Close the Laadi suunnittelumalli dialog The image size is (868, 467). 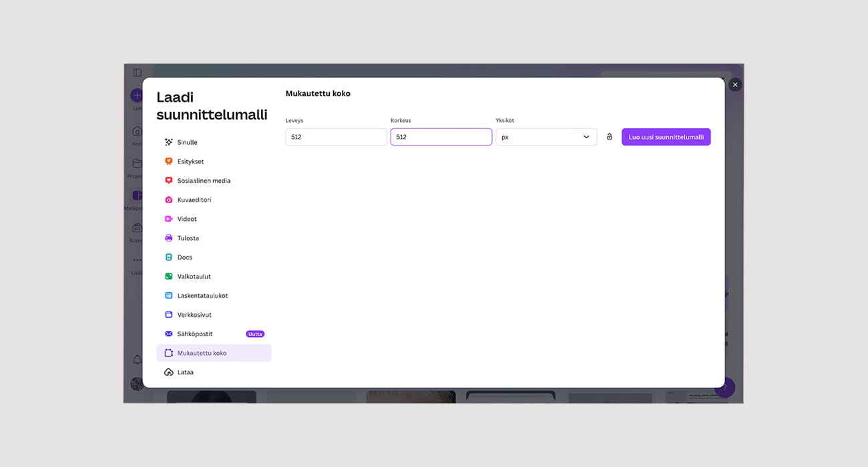(x=734, y=85)
